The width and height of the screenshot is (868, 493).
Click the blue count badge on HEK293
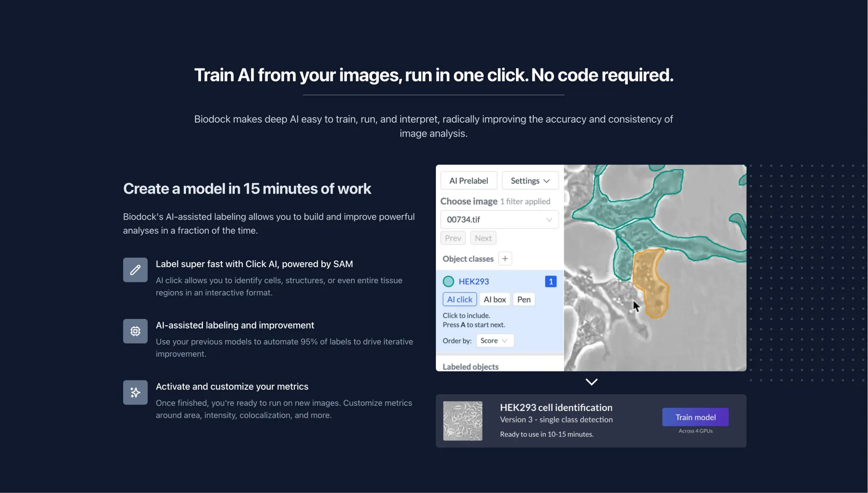(x=550, y=282)
